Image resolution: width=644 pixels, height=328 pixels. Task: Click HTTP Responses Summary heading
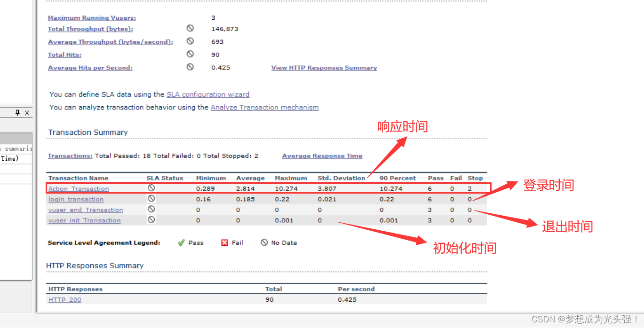(x=95, y=266)
